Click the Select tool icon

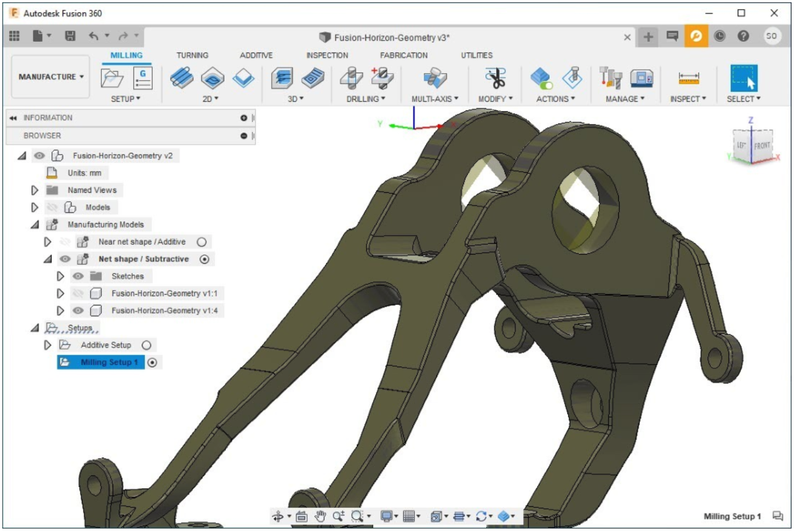[743, 78]
